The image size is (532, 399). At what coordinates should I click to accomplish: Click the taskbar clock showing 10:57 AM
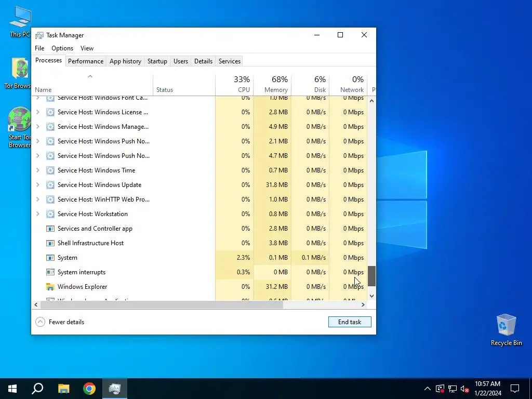(x=487, y=389)
